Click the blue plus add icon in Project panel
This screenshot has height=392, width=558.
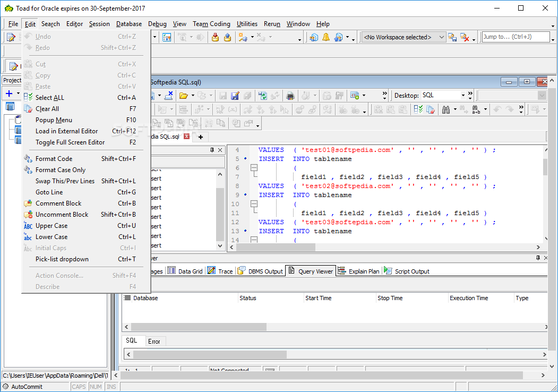click(9, 93)
